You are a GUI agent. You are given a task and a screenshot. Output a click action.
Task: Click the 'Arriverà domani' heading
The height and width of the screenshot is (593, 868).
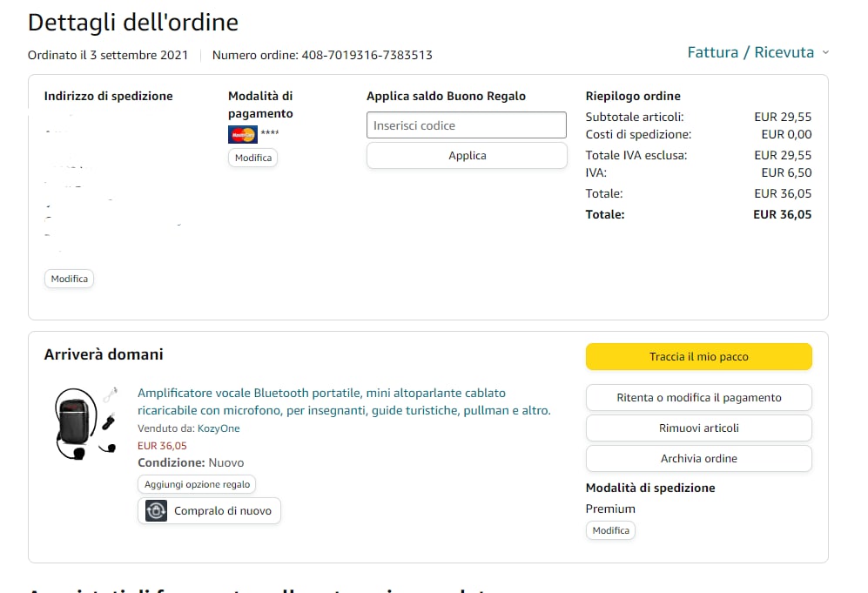(x=104, y=354)
